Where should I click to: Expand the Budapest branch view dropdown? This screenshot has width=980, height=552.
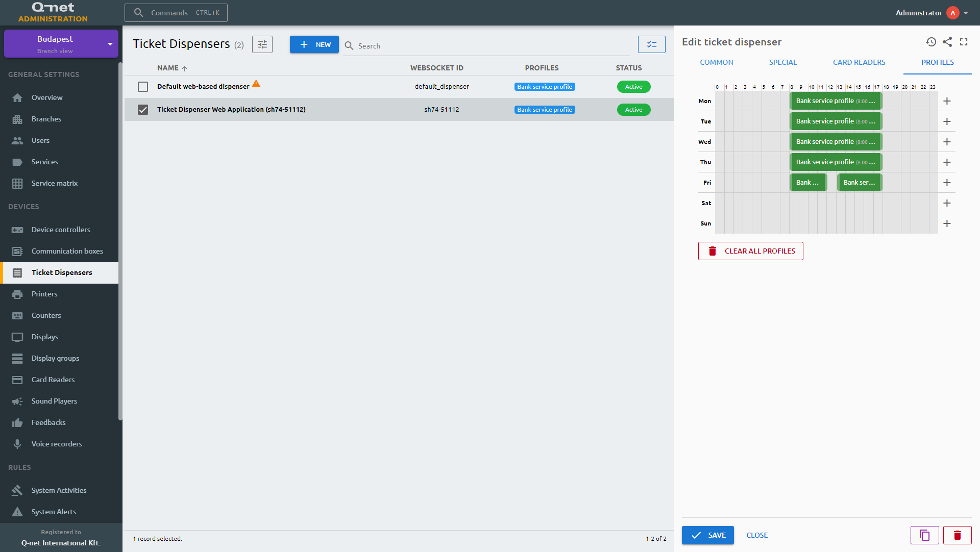tap(61, 44)
